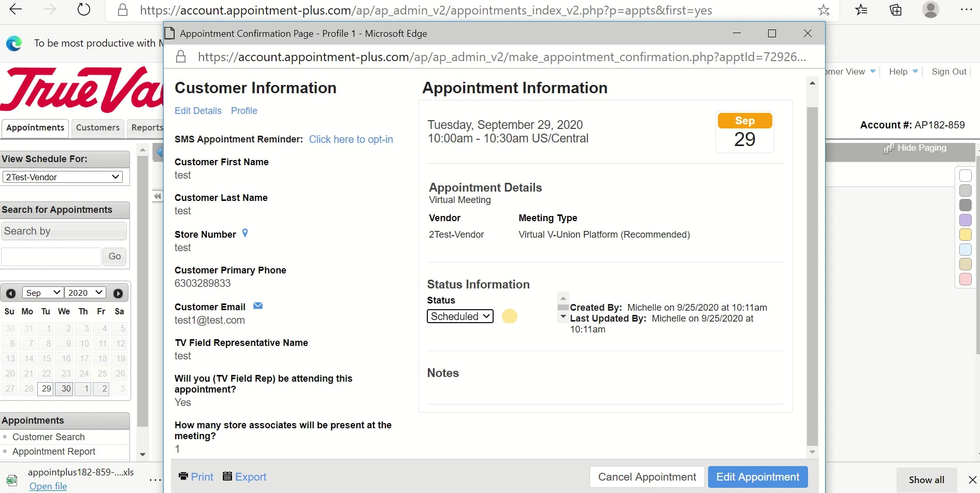Open Customer Search in Appointments menu
The image size is (980, 493).
(x=49, y=437)
